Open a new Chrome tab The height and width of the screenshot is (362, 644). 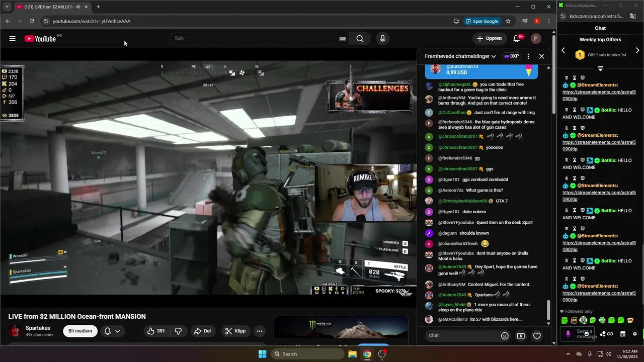coord(98,7)
